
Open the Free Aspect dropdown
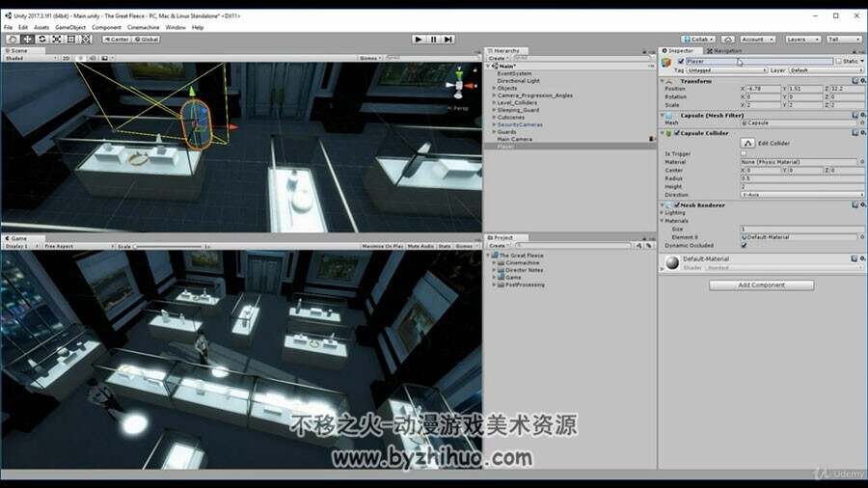(x=78, y=246)
